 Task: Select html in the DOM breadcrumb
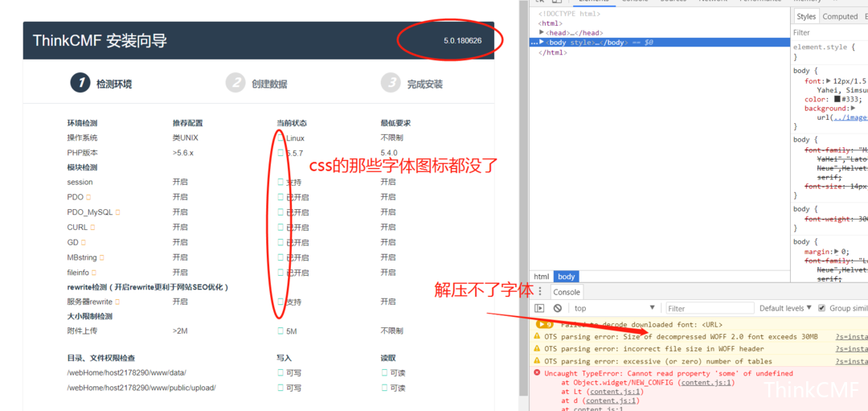(542, 277)
